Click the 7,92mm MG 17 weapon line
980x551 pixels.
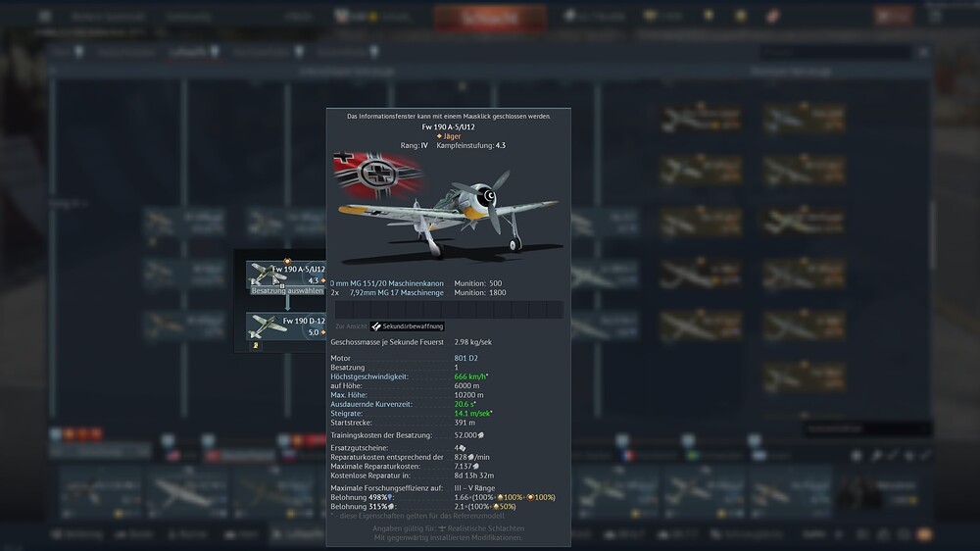387,293
